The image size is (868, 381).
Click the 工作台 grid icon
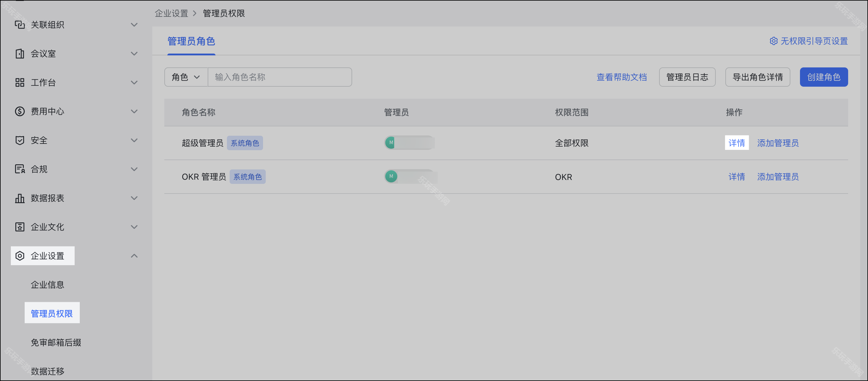pos(20,82)
